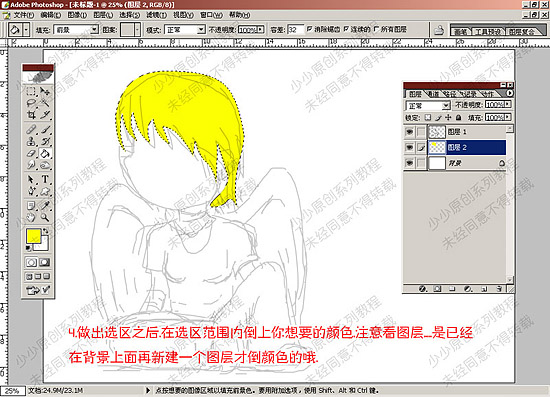The width and height of the screenshot is (550, 397).
Task: Select the Brush tool
Action: [x=45, y=129]
